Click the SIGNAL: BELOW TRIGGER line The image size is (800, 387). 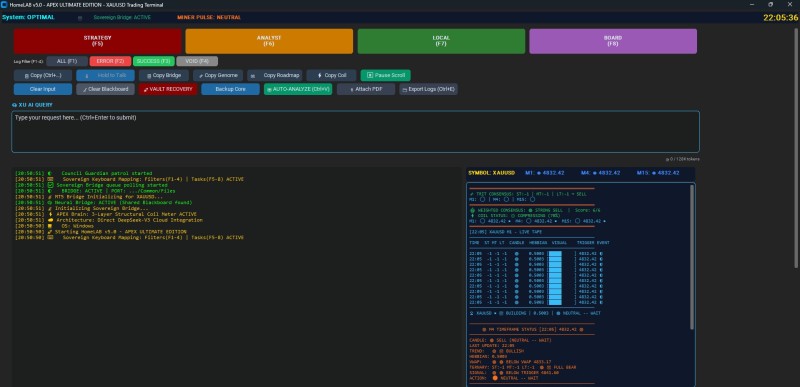514,372
